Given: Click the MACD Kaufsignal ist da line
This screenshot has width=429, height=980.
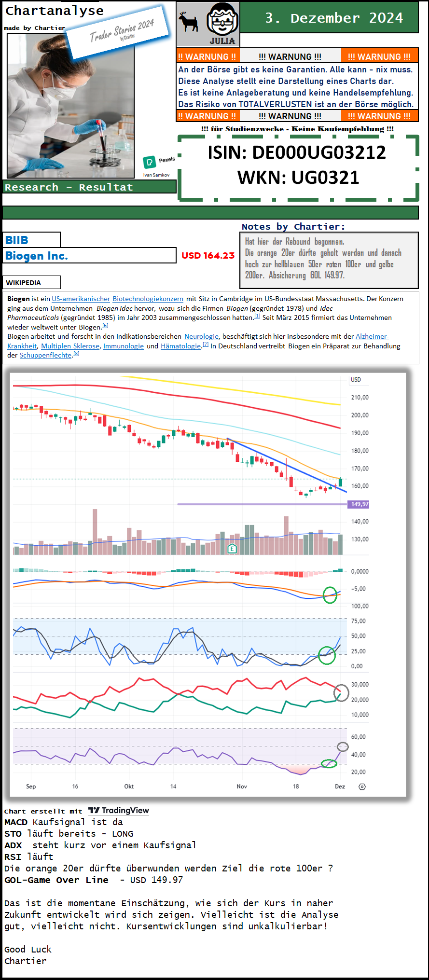Looking at the screenshot, I should click(64, 822).
